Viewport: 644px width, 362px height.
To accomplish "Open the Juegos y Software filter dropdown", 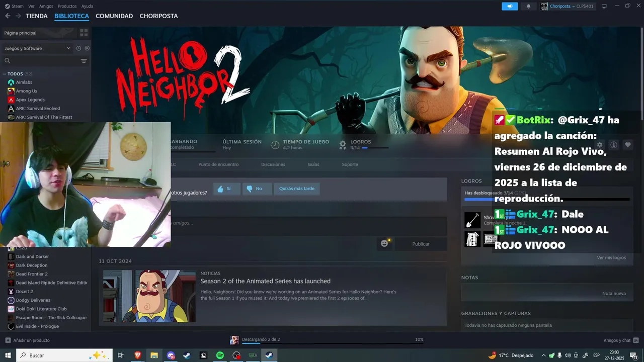I will [37, 48].
